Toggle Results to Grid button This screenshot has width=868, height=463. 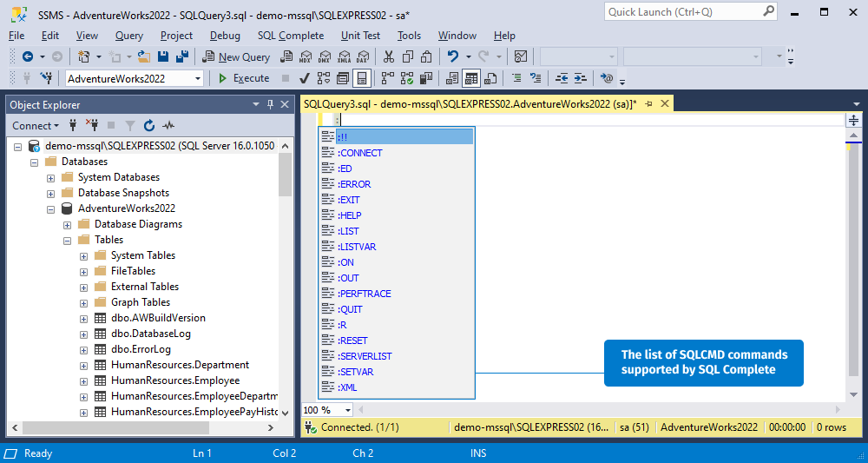[471, 79]
